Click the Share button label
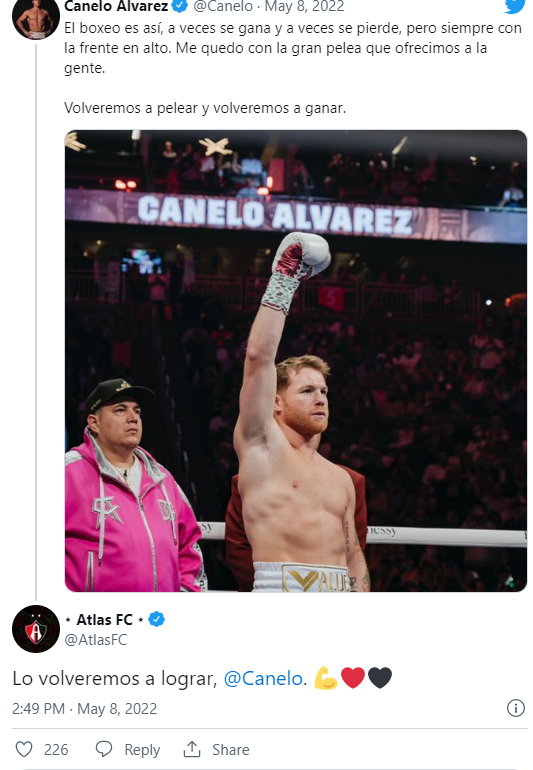Image resolution: width=533 pixels, height=770 pixels. click(231, 750)
